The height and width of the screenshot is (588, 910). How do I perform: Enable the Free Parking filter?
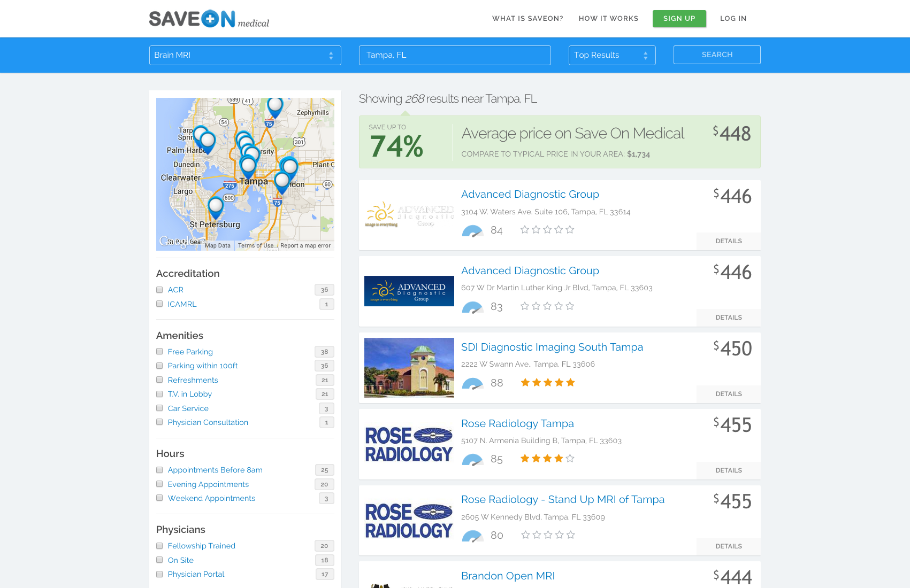pyautogui.click(x=159, y=351)
